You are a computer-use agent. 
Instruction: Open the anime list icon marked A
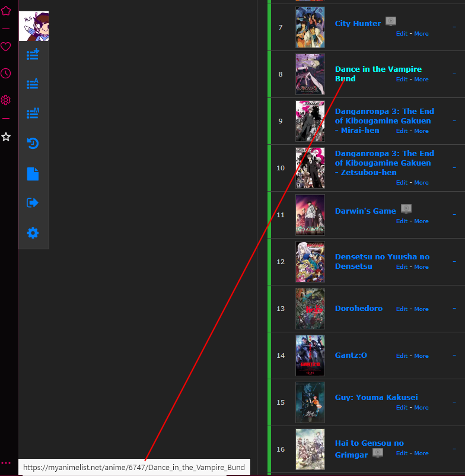click(x=33, y=84)
